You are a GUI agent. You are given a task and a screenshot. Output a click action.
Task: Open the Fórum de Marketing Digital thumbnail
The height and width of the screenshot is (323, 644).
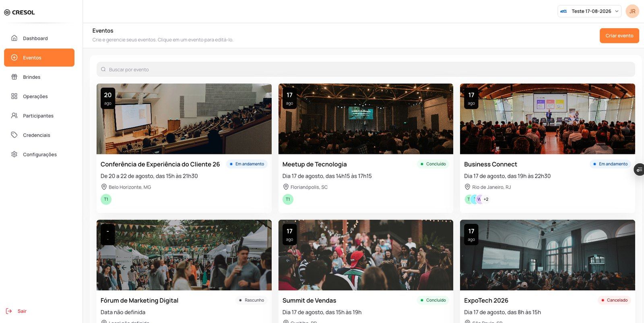coord(184,255)
